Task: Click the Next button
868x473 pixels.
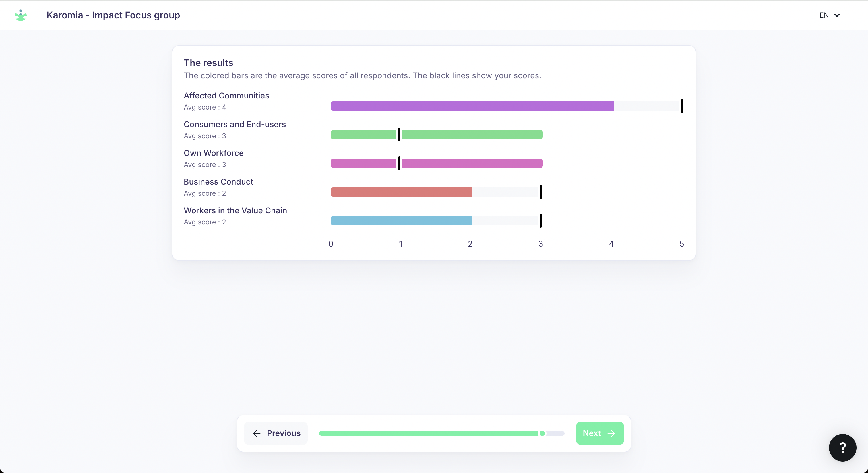Action: [599, 433]
